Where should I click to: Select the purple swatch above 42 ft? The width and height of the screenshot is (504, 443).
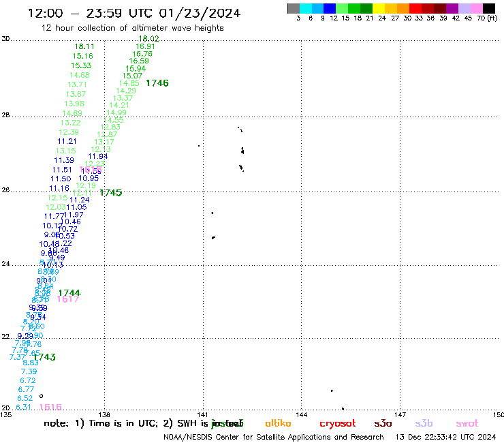point(452,8)
